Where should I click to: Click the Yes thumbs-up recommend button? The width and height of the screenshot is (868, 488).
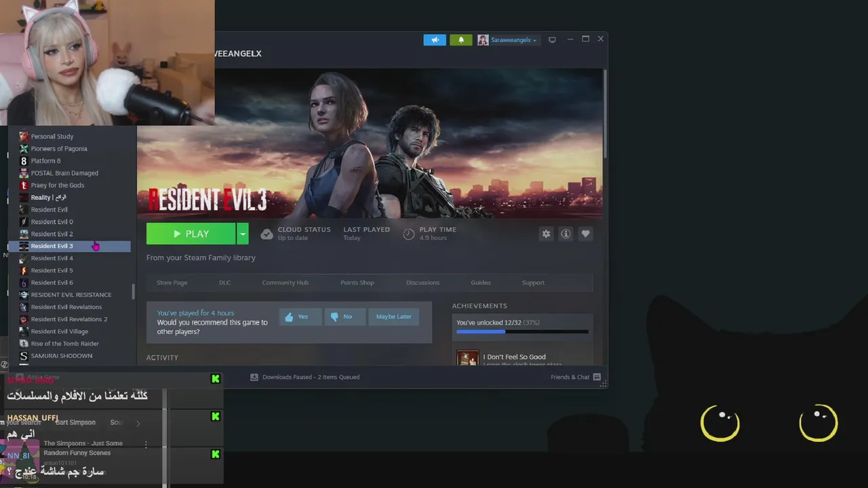coord(300,317)
